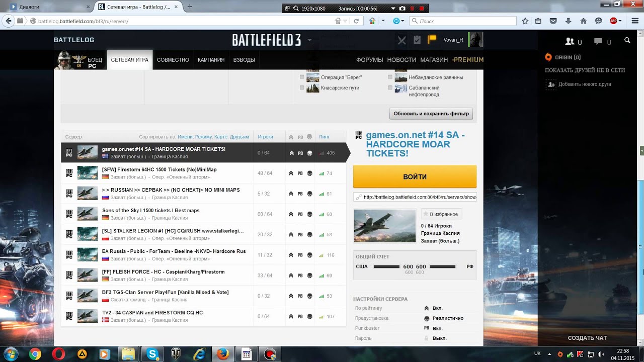Open URL history dropdown arrow

coord(346,21)
